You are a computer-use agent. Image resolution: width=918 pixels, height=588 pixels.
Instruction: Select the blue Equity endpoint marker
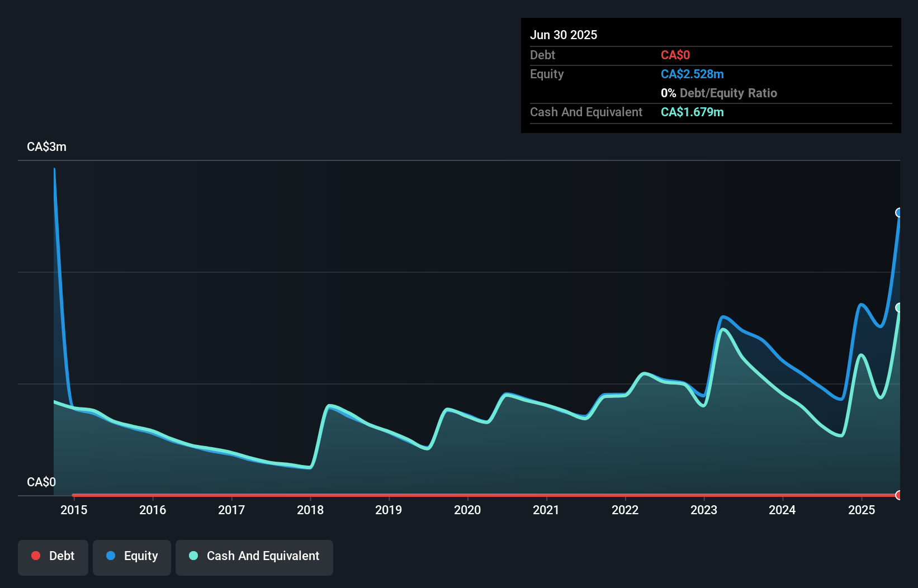coord(899,212)
